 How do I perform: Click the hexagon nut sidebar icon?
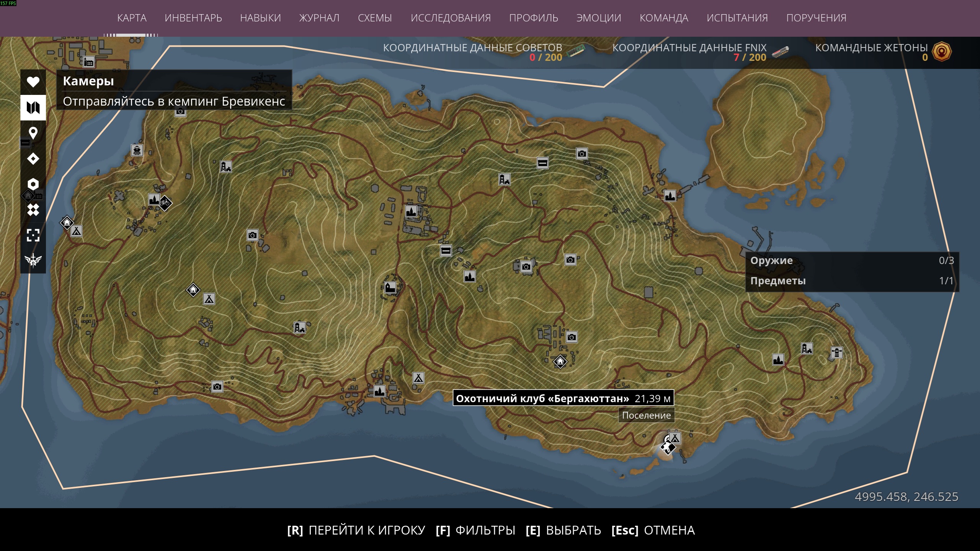33,184
